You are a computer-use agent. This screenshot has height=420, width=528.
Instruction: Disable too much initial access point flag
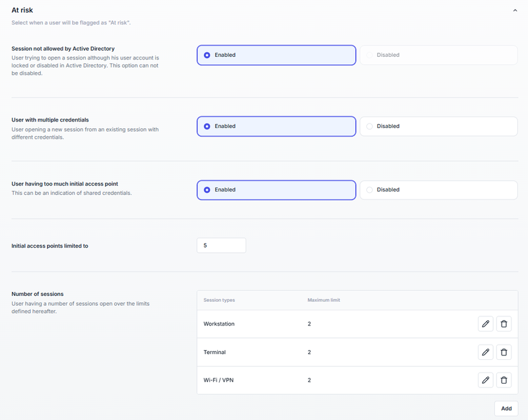(438, 190)
